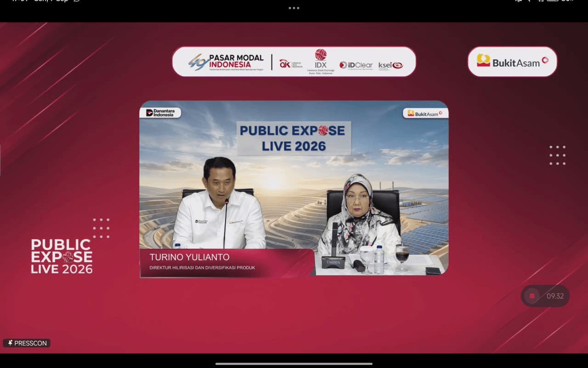
Task: Click the Pasar Modal Indonesia logo
Action: pos(226,62)
